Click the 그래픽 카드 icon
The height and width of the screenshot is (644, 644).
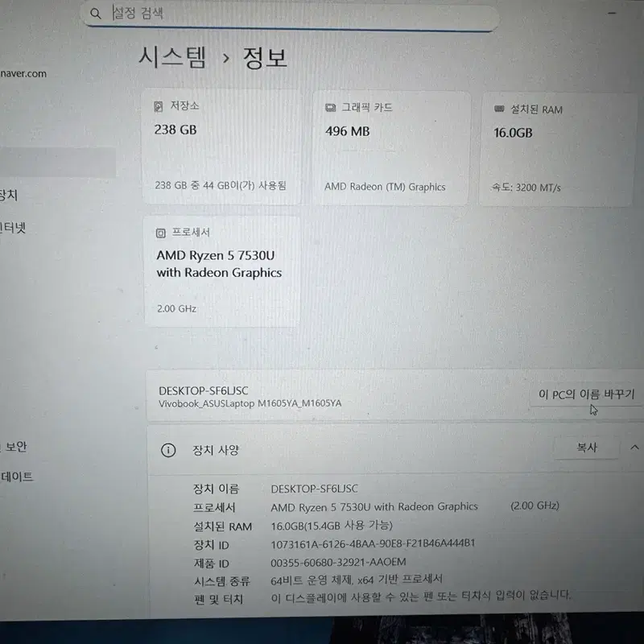pos(330,108)
